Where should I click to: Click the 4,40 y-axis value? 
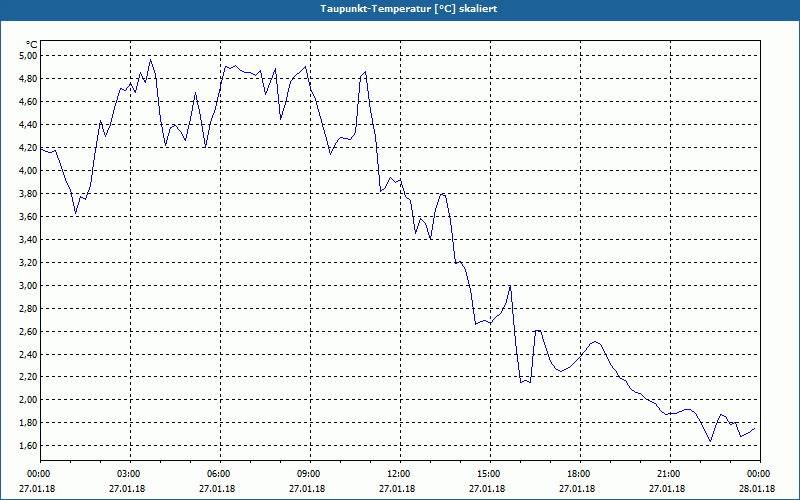pyautogui.click(x=29, y=124)
